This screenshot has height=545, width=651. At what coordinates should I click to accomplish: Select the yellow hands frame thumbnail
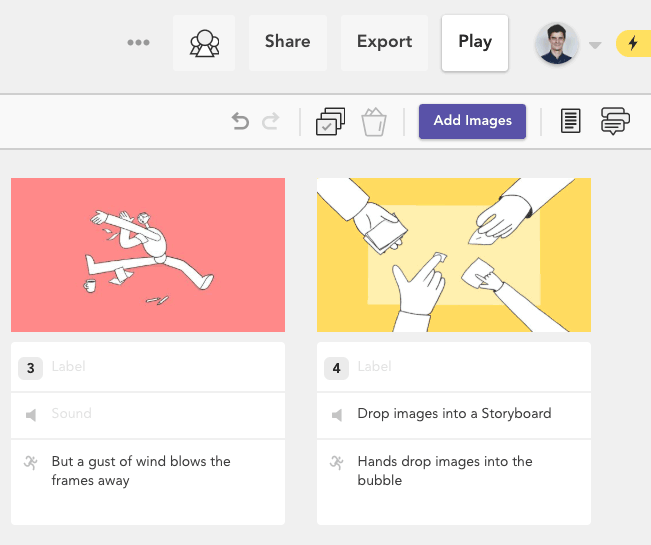(x=454, y=255)
